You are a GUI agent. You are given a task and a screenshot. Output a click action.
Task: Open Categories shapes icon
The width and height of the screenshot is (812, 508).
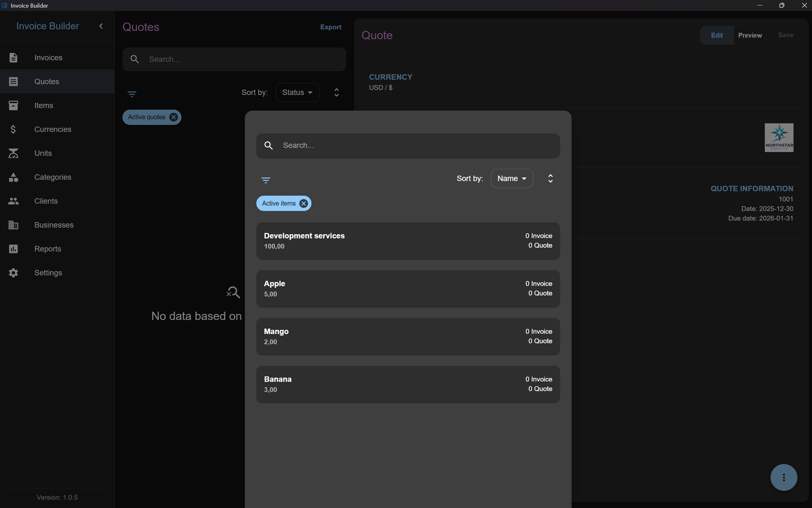13,177
